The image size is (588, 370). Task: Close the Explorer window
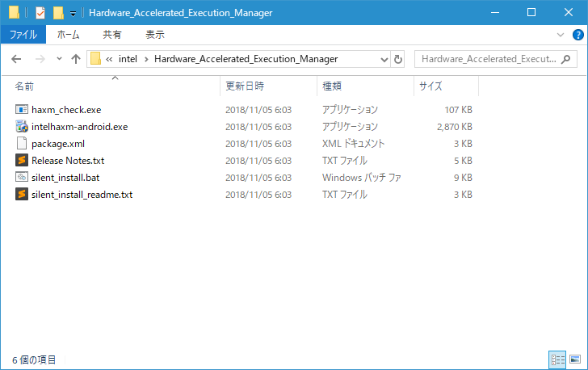568,12
